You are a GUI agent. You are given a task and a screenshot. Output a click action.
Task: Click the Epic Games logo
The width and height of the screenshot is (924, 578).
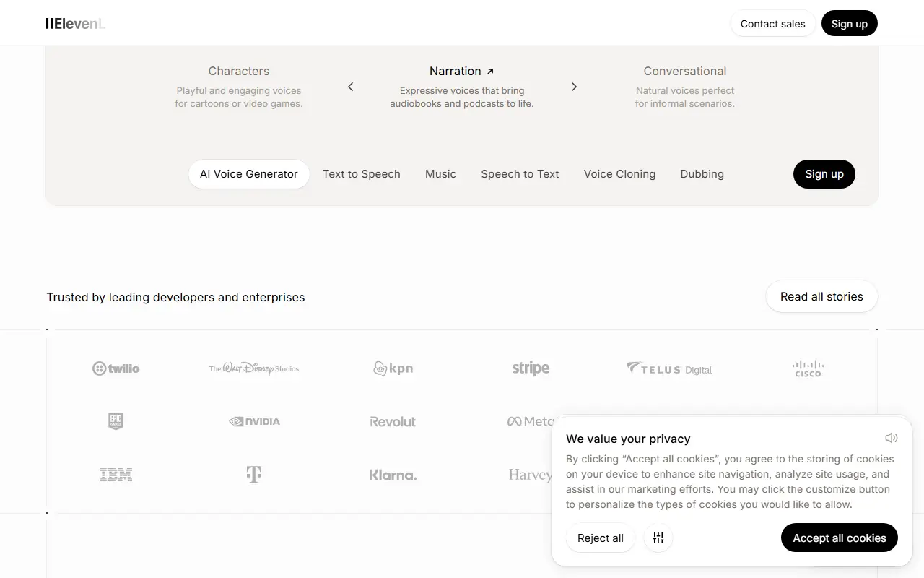coord(115,421)
